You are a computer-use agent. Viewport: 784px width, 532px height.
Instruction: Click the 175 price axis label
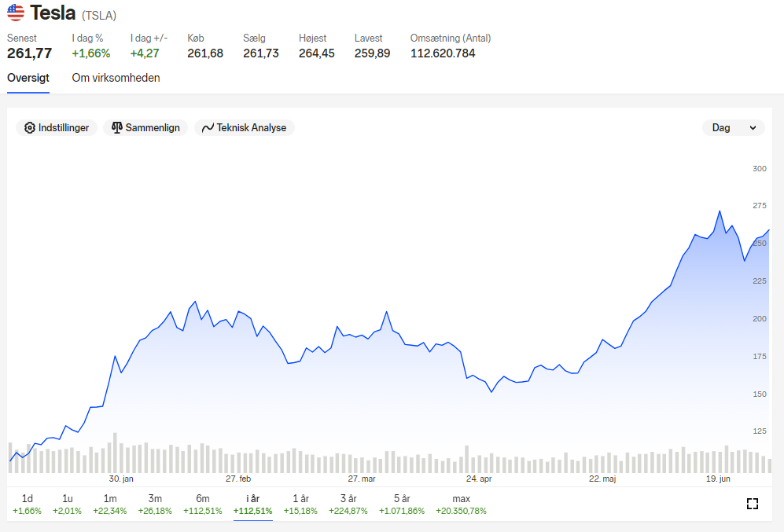click(760, 357)
